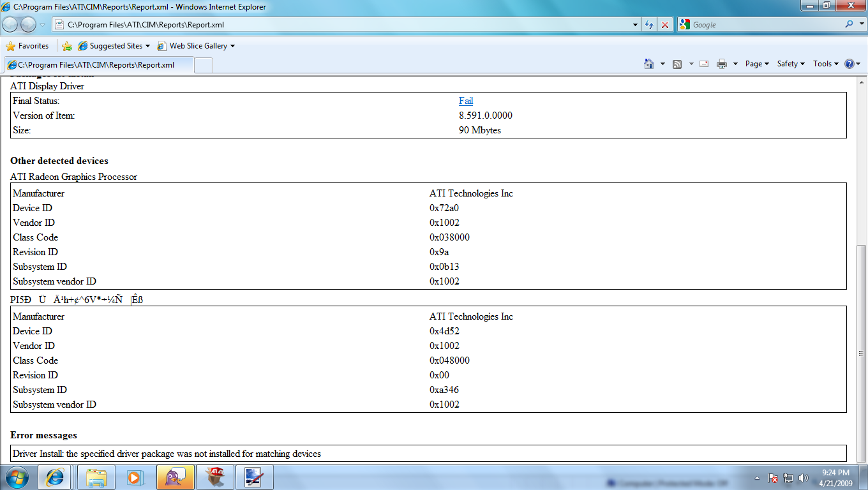Click the Other detected devices heading
Image resolution: width=868 pixels, height=490 pixels.
[59, 161]
